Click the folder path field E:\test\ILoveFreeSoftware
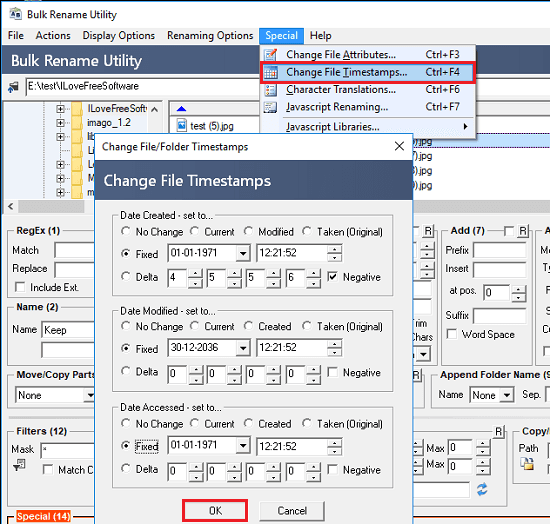The width and height of the screenshot is (550, 524). pos(142,87)
